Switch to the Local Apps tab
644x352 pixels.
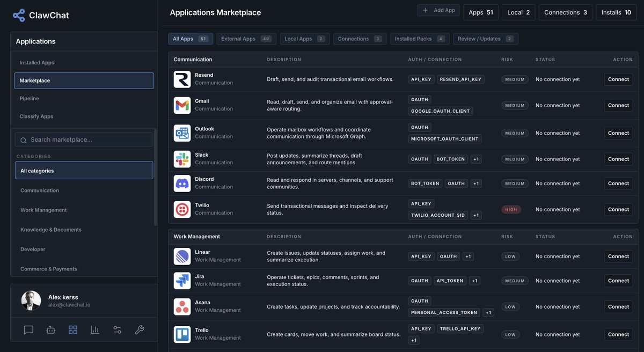[x=304, y=39]
